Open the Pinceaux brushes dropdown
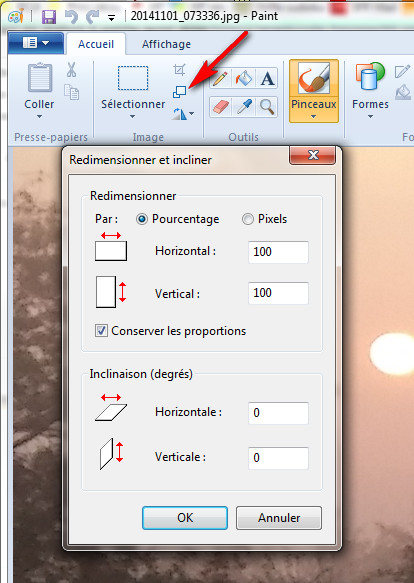Viewport: 414px width, 583px height. pyautogui.click(x=314, y=116)
